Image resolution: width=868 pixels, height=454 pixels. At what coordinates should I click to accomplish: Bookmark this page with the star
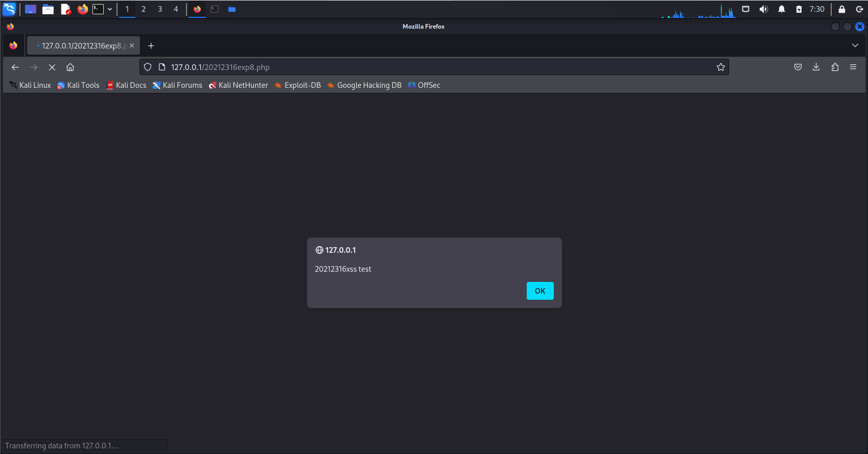coord(720,67)
